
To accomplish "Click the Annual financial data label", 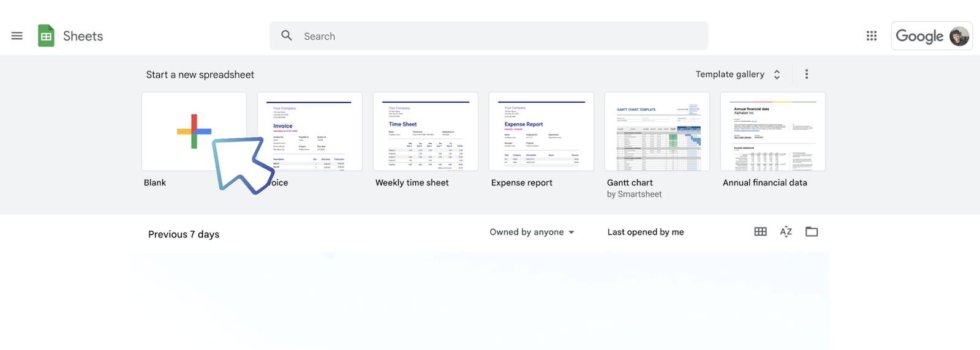I will 765,182.
